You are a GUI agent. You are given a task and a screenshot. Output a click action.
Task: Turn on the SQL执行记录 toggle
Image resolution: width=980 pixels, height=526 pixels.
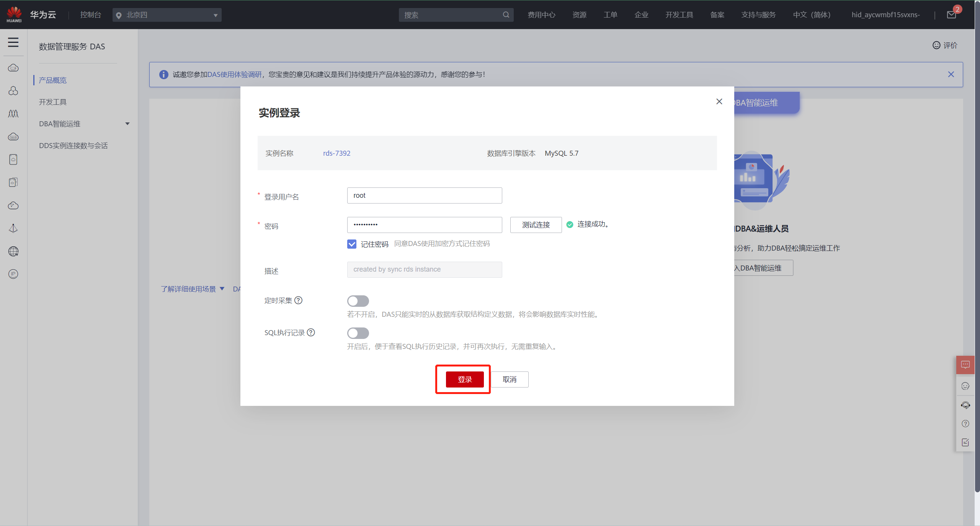pyautogui.click(x=358, y=333)
